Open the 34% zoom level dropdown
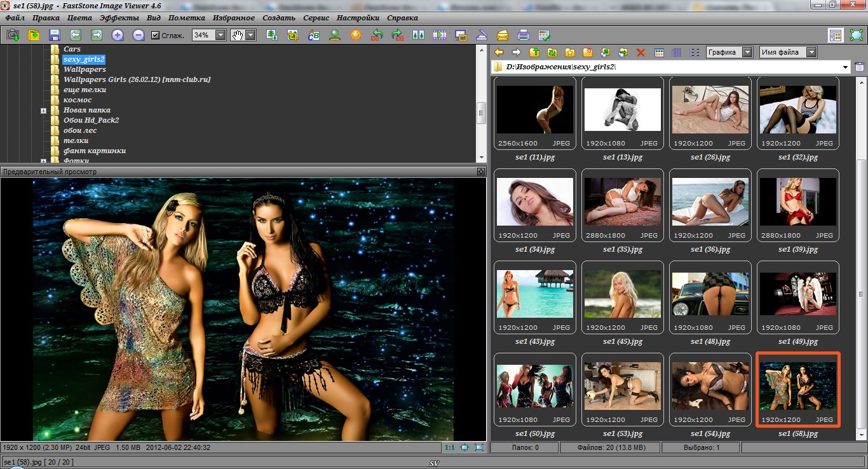Viewport: 868px width, 469px height. [x=220, y=36]
